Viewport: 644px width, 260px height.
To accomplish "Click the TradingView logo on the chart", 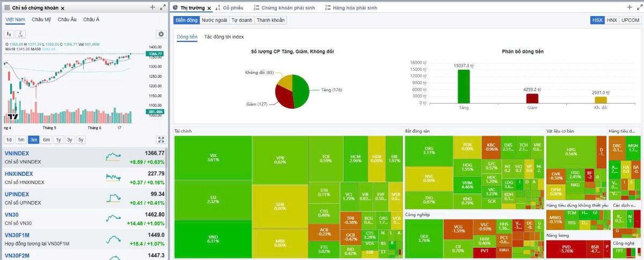I will pyautogui.click(x=12, y=116).
